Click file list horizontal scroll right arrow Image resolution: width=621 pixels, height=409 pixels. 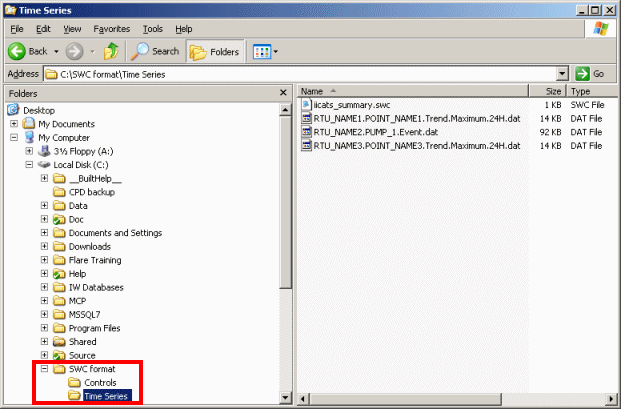click(x=612, y=398)
